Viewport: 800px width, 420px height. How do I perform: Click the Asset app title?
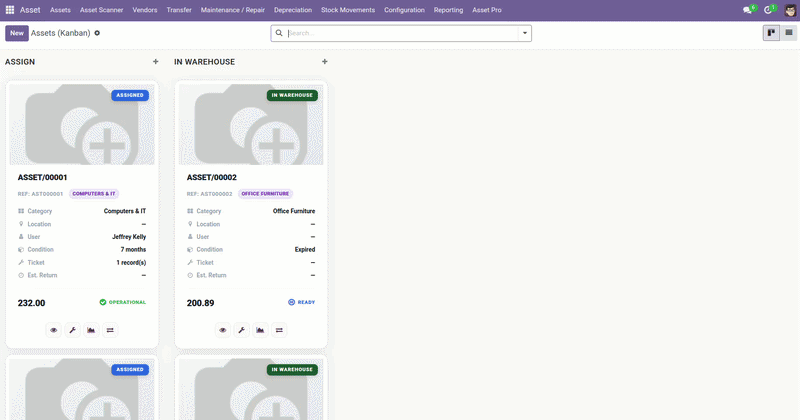pyautogui.click(x=30, y=10)
